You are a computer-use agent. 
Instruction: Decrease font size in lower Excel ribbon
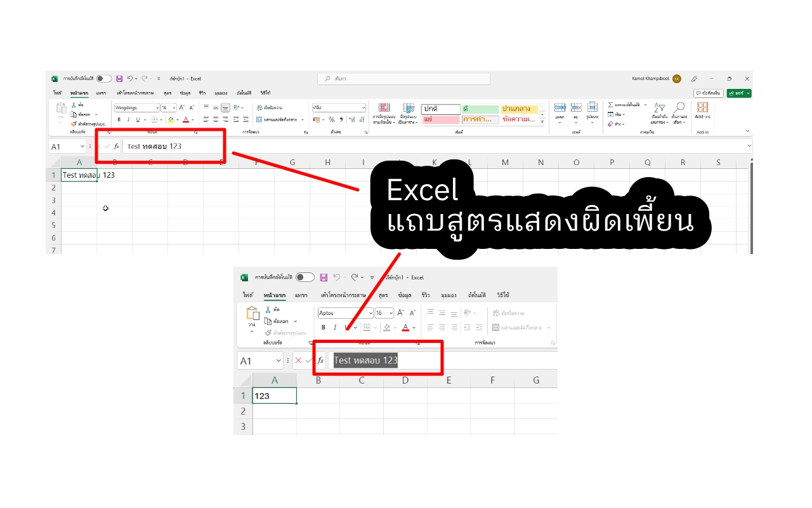coord(413,313)
